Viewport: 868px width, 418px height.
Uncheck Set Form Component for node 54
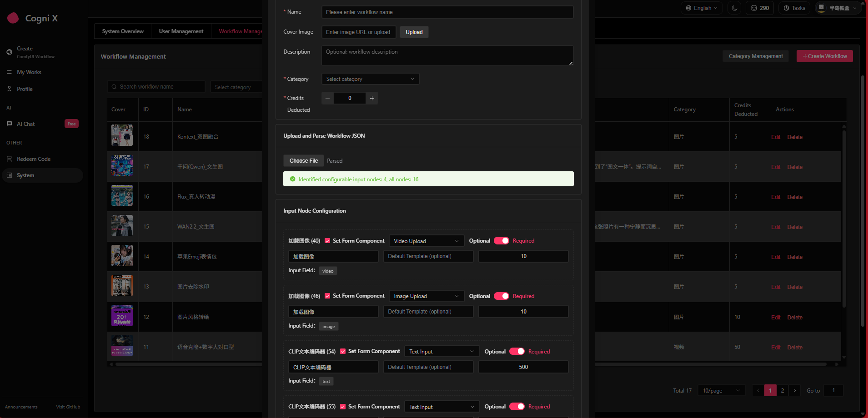tap(343, 352)
